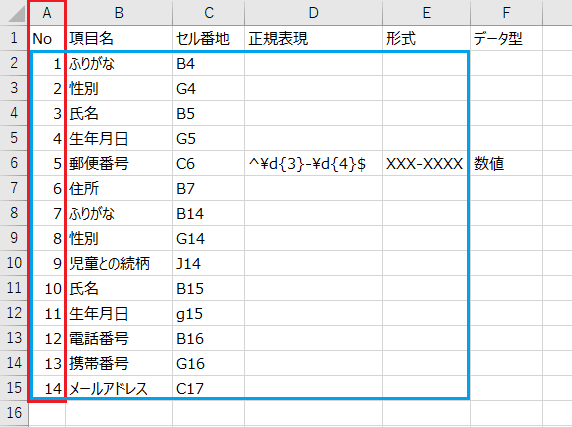Select the '性別' cell in row 9
This screenshot has width=572, height=427.
pos(119,238)
